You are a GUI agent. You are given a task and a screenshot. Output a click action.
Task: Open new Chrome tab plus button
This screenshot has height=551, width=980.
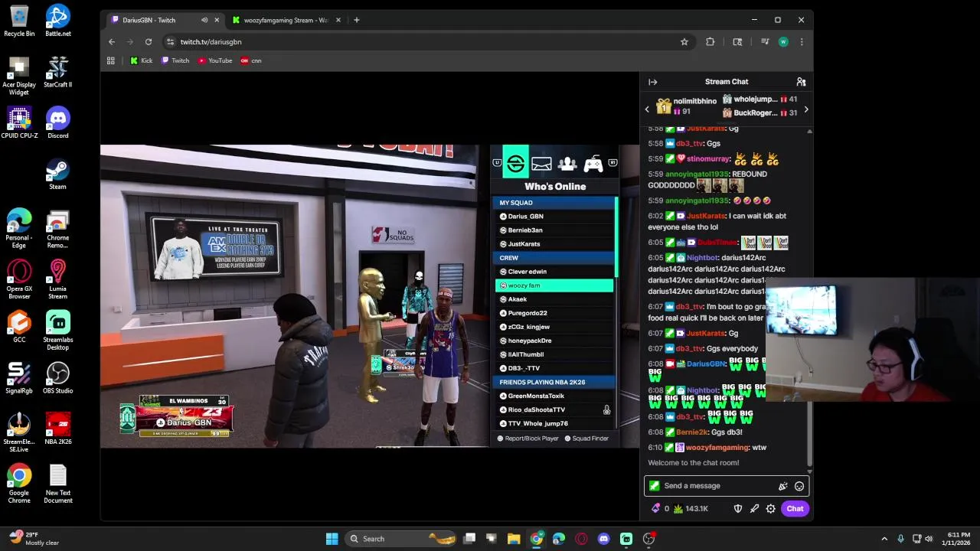(x=357, y=20)
